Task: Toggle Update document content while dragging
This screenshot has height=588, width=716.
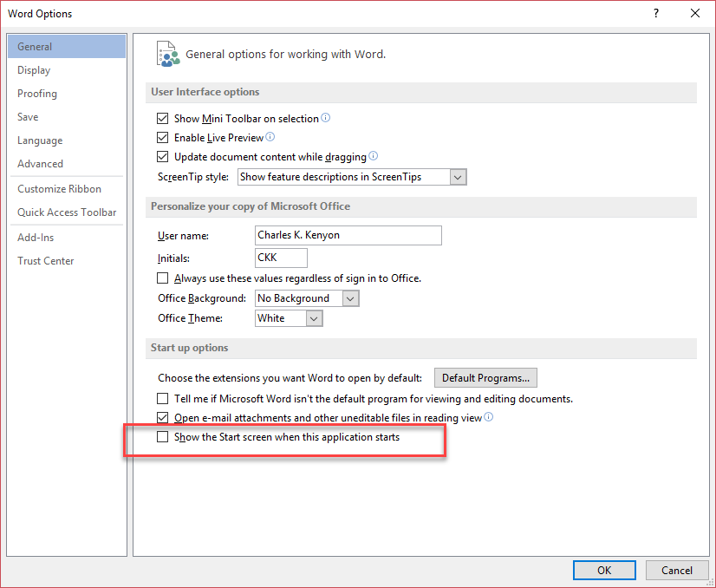Action: (x=163, y=157)
